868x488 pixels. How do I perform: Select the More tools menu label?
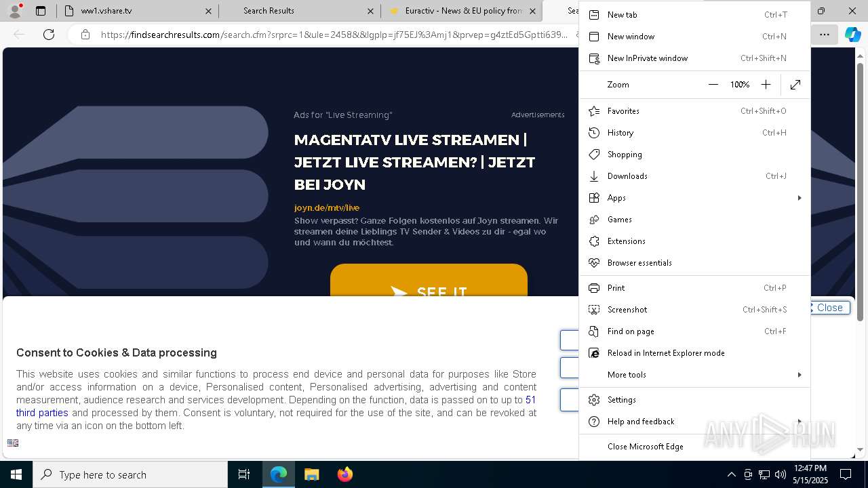coord(627,374)
